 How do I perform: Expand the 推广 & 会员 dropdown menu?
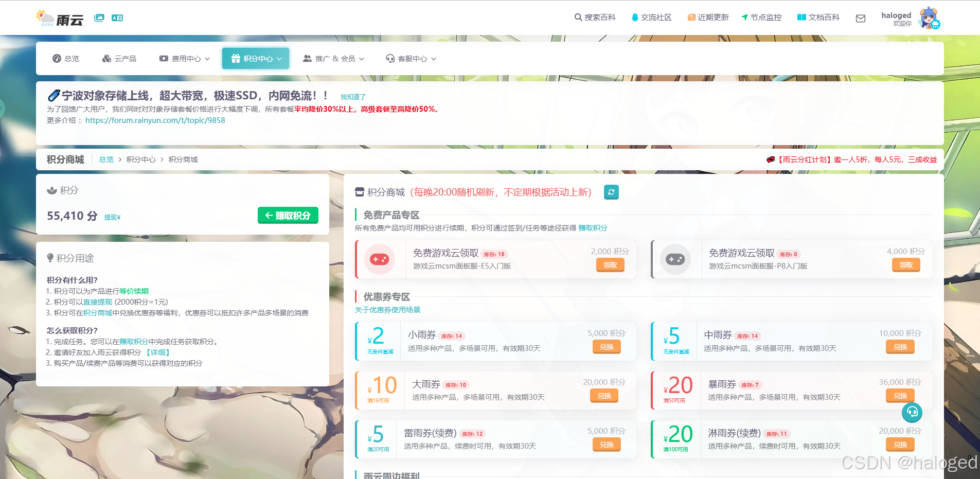click(x=334, y=59)
